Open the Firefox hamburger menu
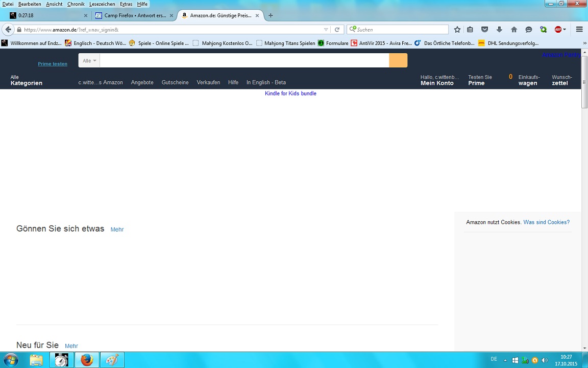Viewport: 588px width, 368px height. [x=579, y=29]
